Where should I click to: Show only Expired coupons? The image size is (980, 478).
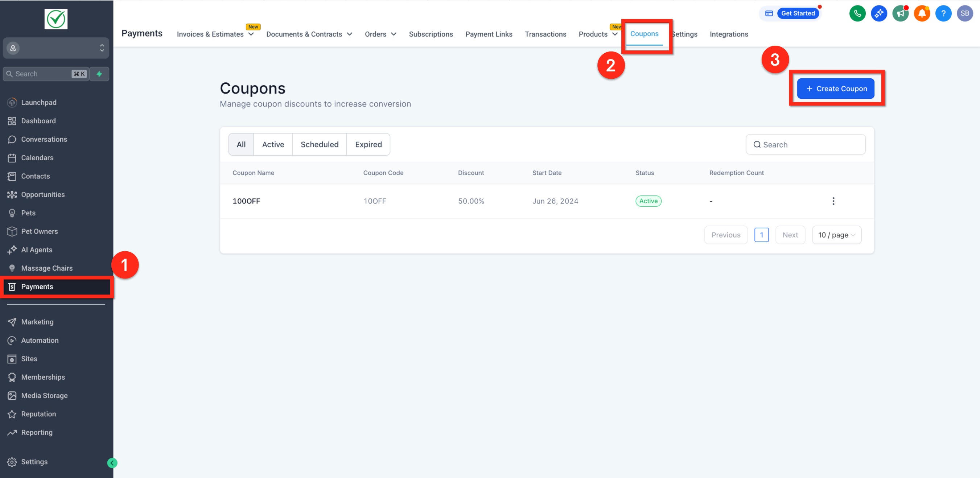(368, 144)
